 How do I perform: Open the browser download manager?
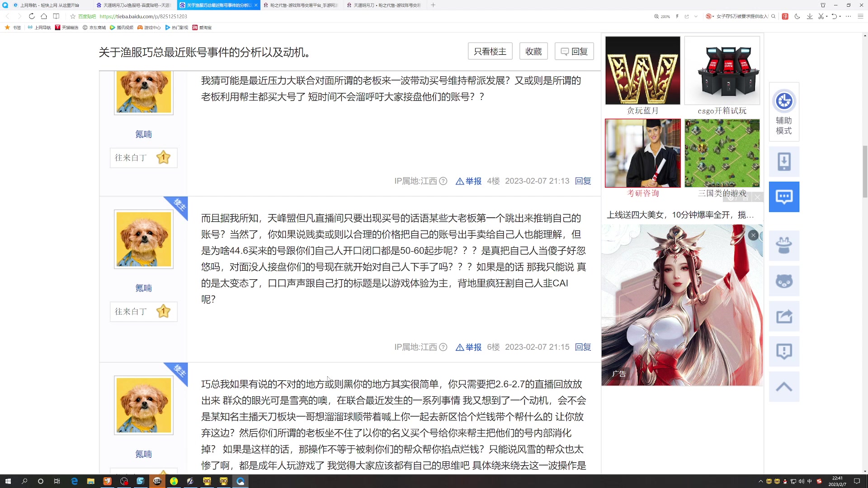pyautogui.click(x=809, y=16)
